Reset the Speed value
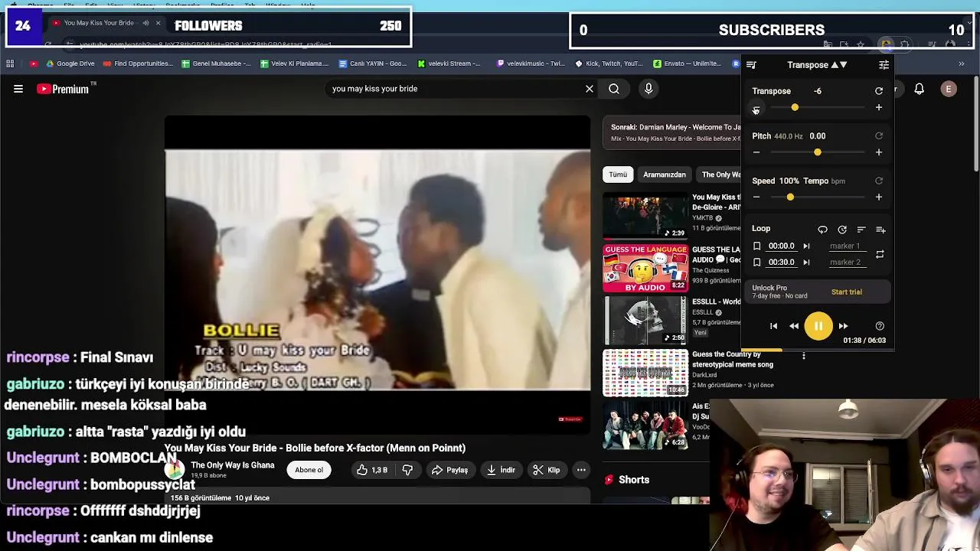Screen dimensions: 980x551 [879, 181]
